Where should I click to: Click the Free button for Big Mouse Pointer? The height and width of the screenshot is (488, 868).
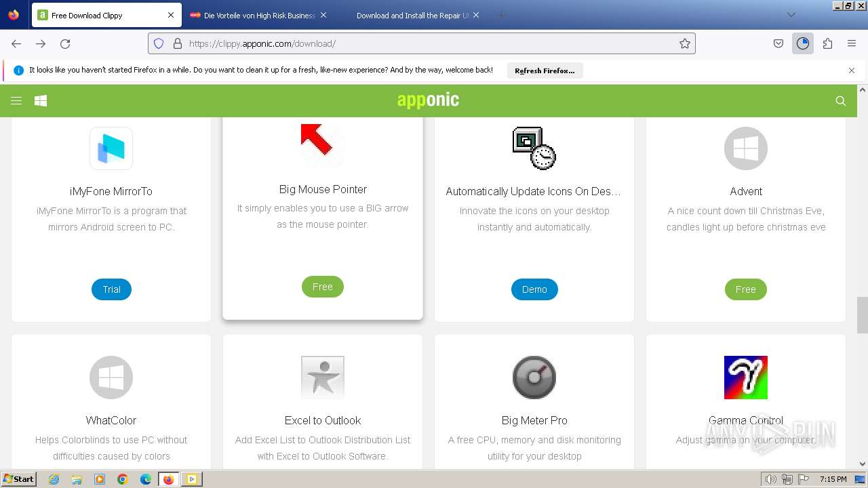[x=323, y=287]
